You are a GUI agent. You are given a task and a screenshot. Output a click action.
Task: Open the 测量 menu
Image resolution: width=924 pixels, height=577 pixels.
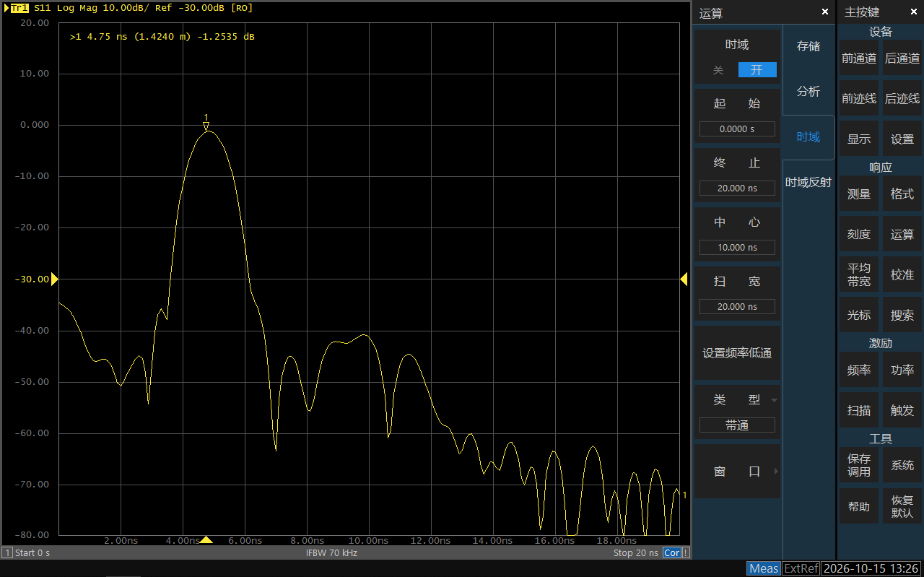859,194
